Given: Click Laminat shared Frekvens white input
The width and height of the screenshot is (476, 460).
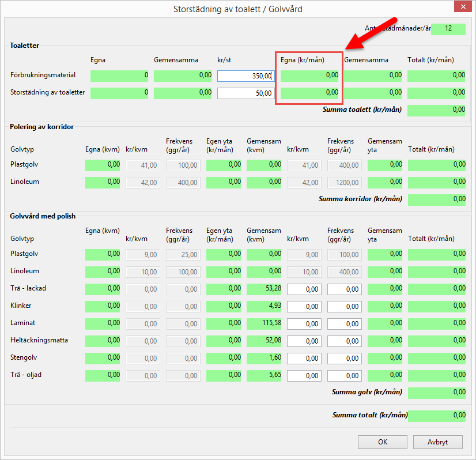Looking at the screenshot, I should (345, 323).
